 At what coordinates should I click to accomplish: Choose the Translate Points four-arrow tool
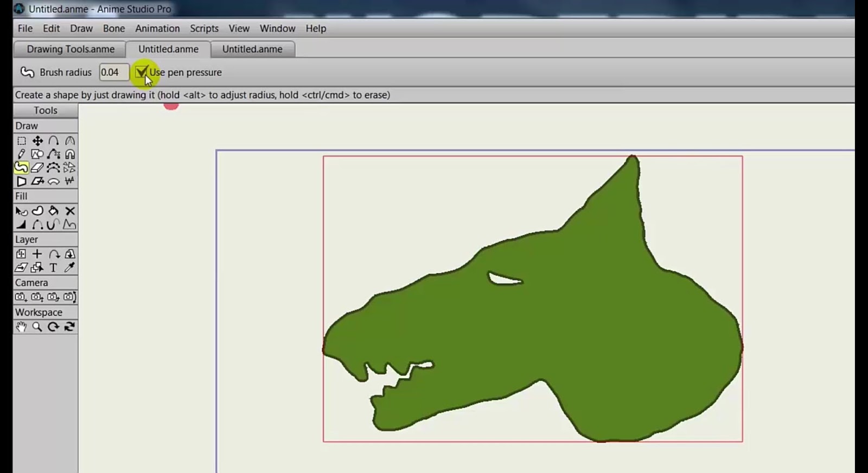click(x=37, y=141)
